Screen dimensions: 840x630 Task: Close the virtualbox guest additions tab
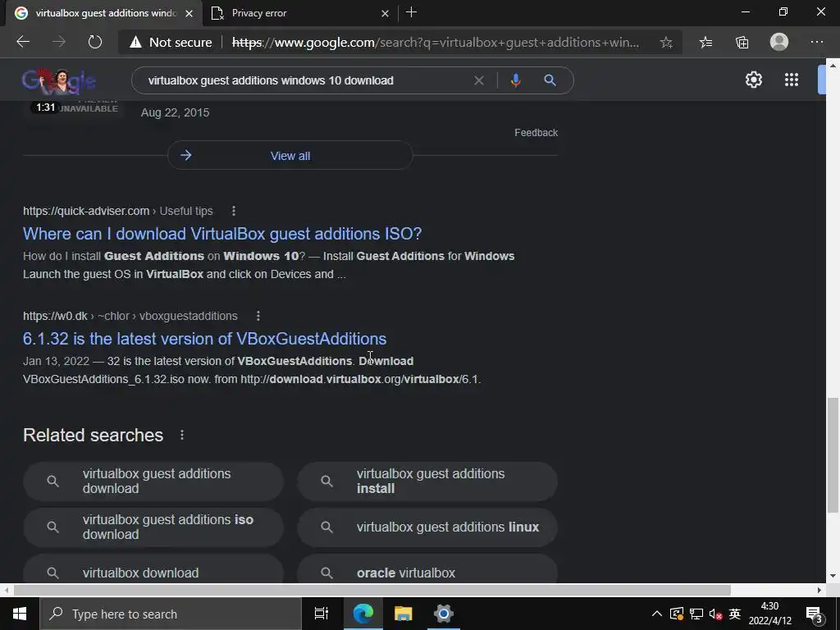click(x=189, y=13)
